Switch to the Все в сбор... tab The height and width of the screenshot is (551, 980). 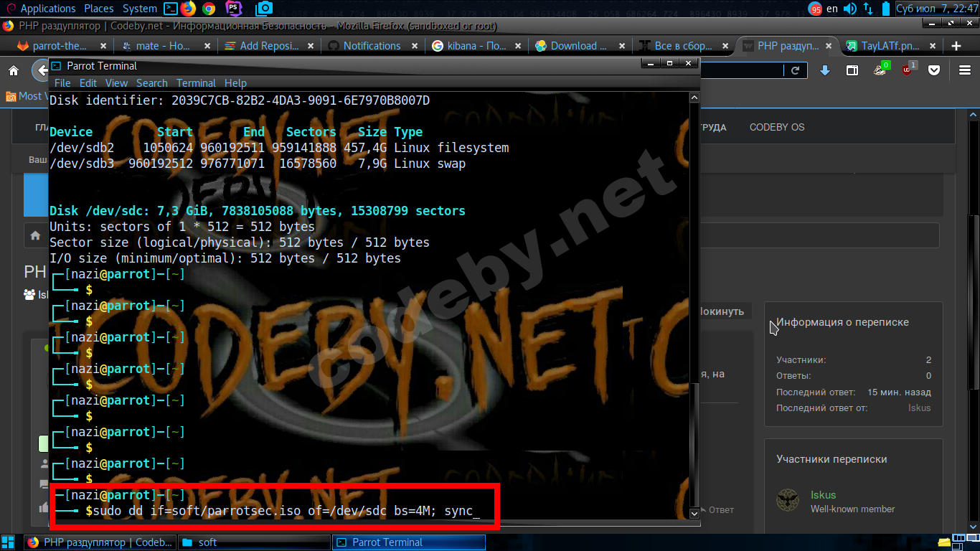click(x=682, y=46)
